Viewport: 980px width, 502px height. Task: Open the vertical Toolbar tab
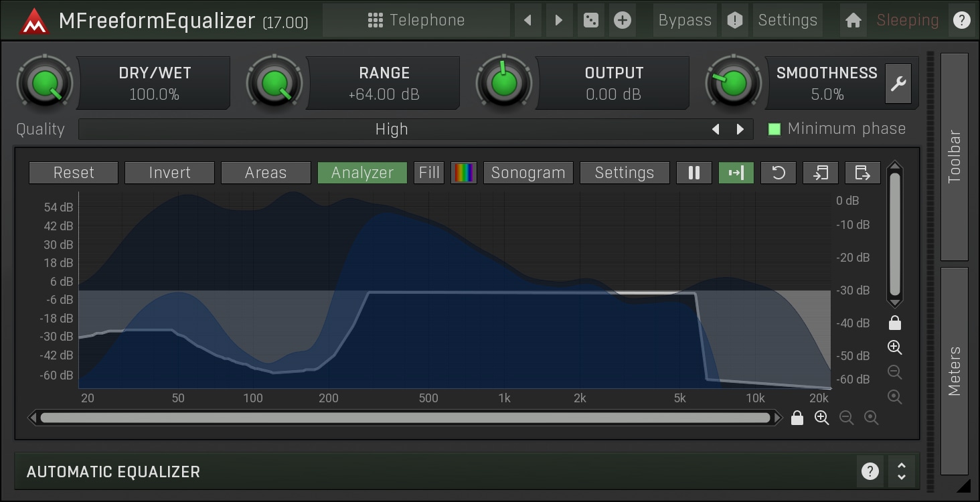(954, 157)
